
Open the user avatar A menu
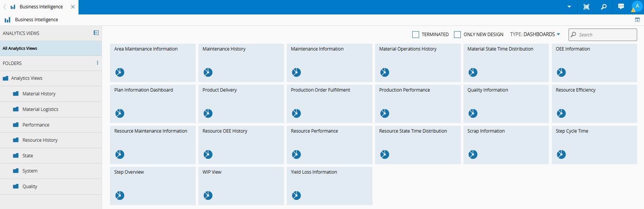point(637,6)
